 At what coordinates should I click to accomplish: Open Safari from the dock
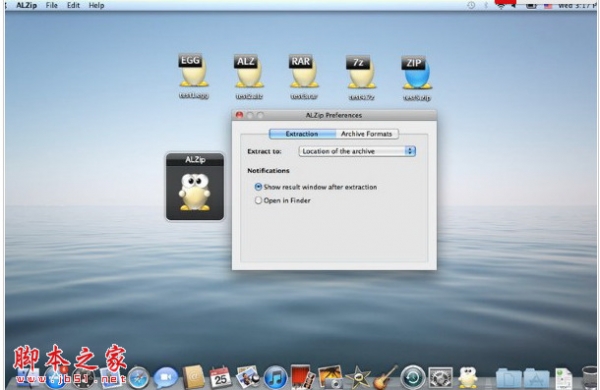coord(139,377)
